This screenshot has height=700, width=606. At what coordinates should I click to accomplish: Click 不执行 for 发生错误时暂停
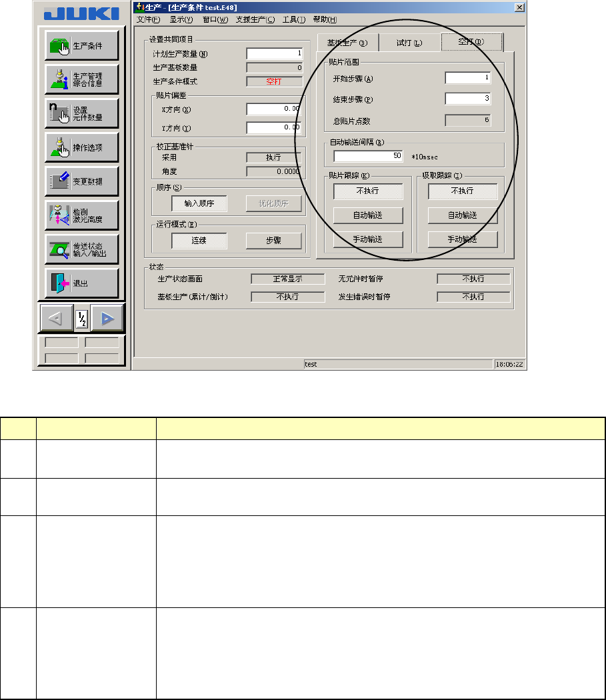click(473, 297)
